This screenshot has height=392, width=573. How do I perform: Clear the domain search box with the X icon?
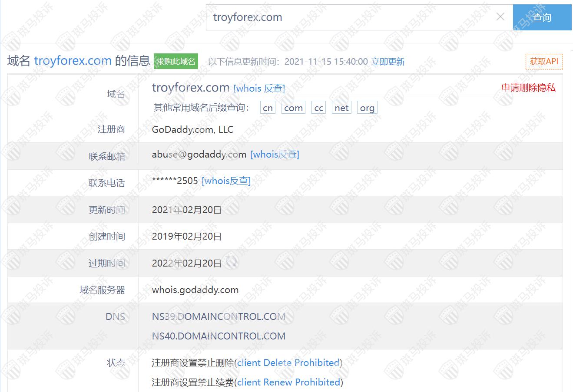(500, 17)
